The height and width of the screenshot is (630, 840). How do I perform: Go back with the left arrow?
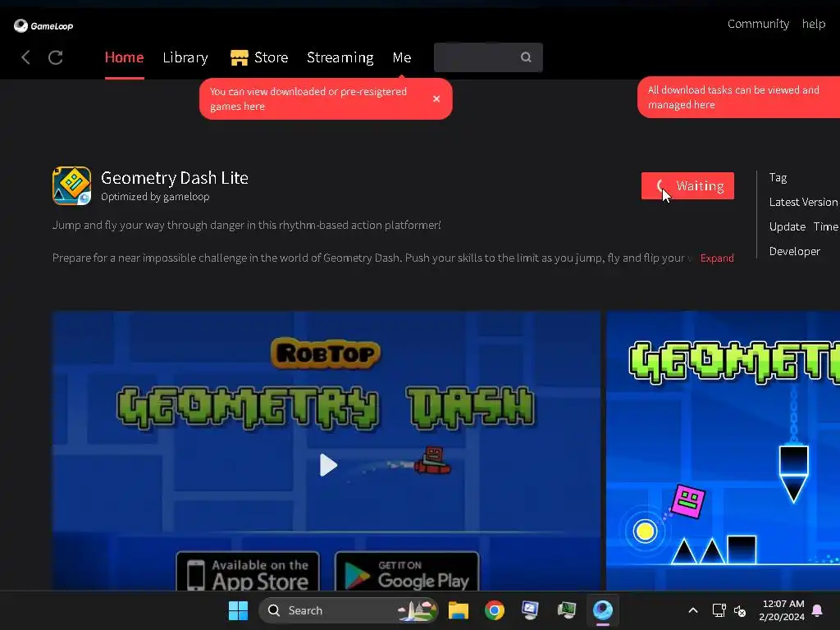(x=25, y=57)
